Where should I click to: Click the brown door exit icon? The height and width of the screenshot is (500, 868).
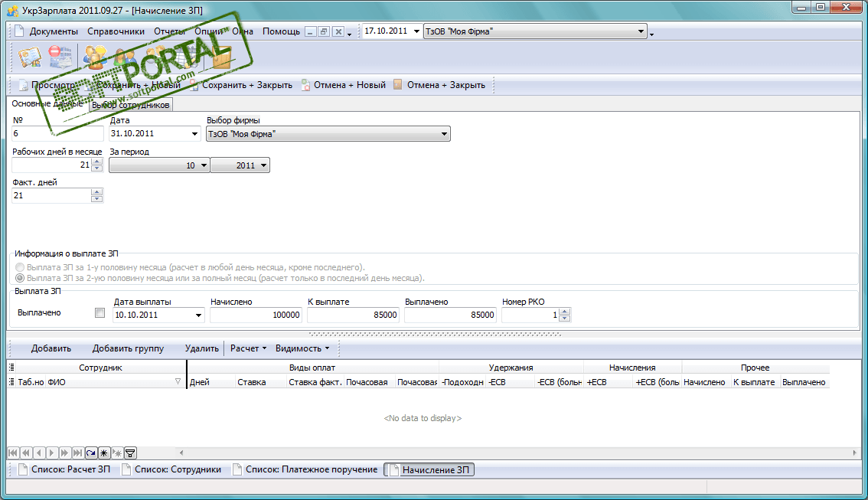221,57
